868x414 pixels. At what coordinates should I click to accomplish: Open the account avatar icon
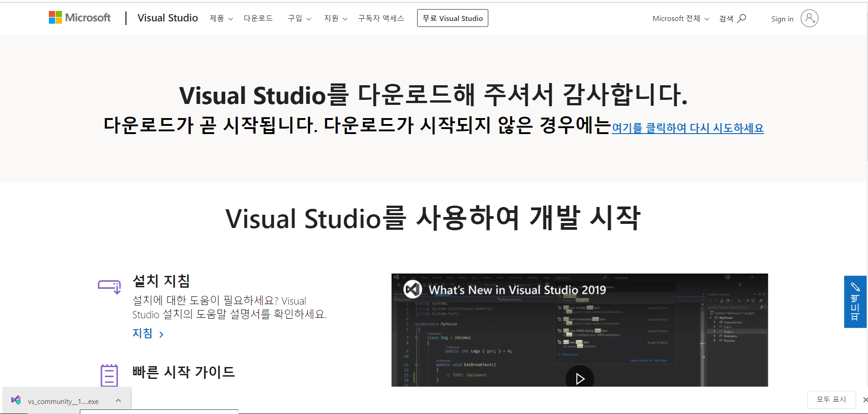click(x=809, y=18)
